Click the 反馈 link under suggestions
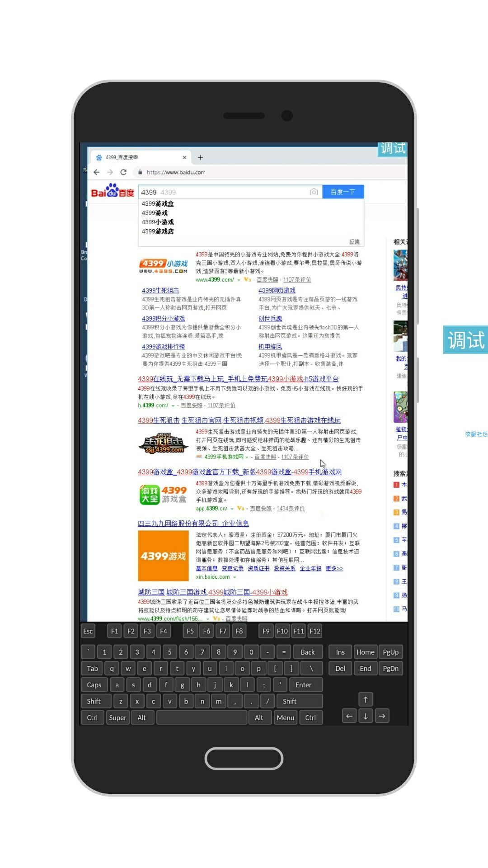 [355, 242]
